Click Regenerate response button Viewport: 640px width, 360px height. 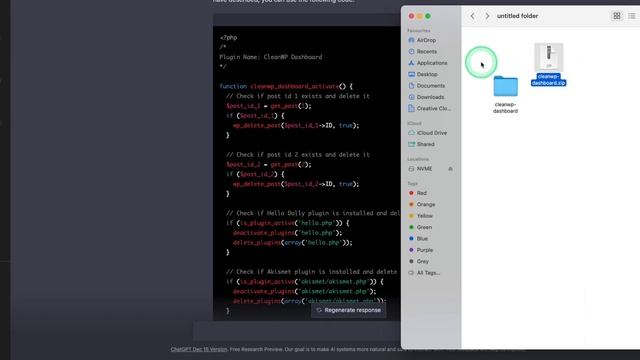pos(349,310)
